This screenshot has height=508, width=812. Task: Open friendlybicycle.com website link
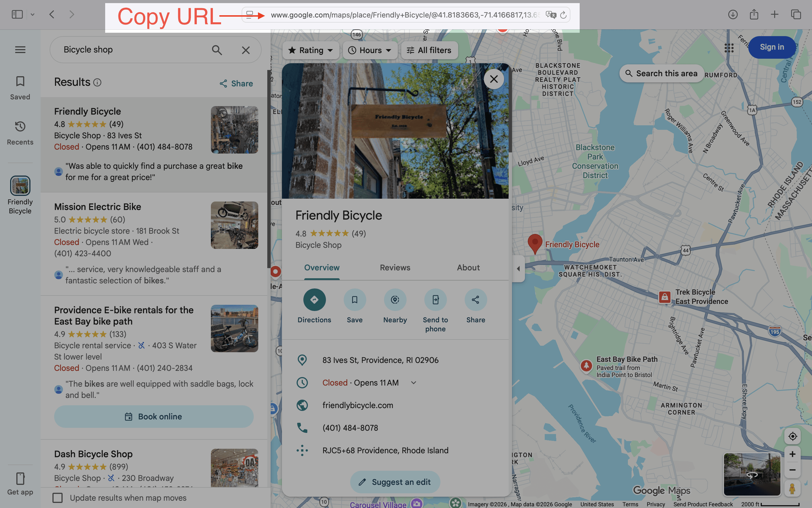(358, 405)
